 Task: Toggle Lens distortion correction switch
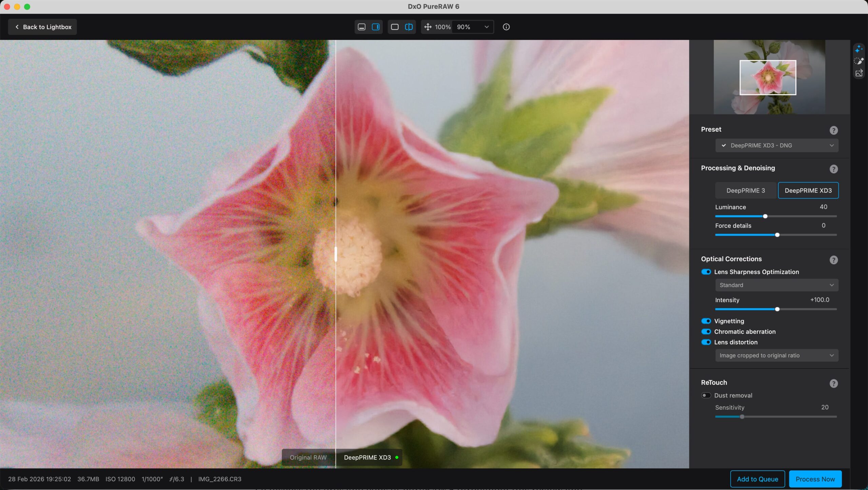pos(706,342)
